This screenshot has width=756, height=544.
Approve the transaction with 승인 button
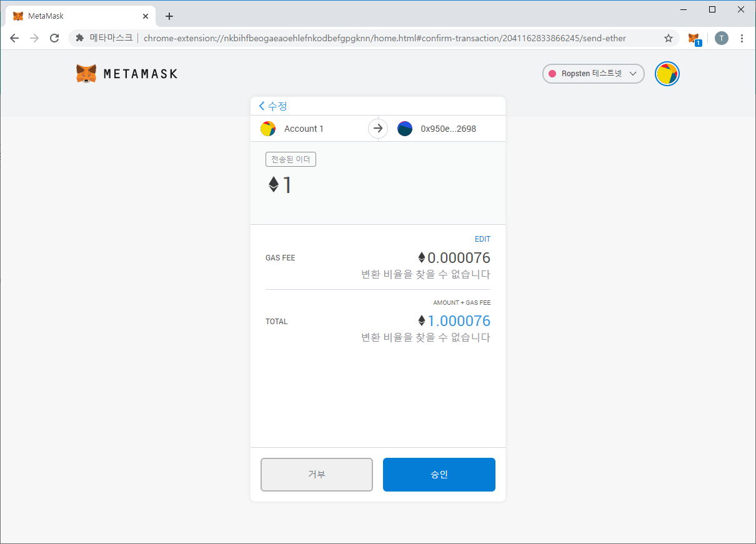point(439,475)
